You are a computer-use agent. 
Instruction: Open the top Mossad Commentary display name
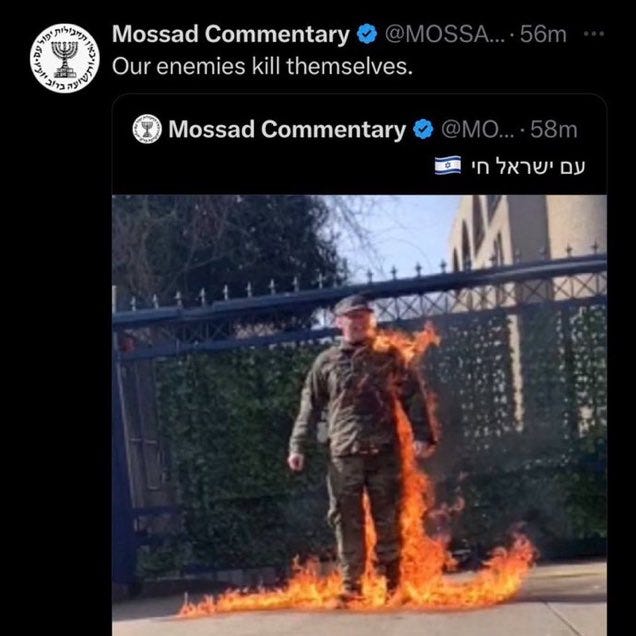(x=231, y=34)
